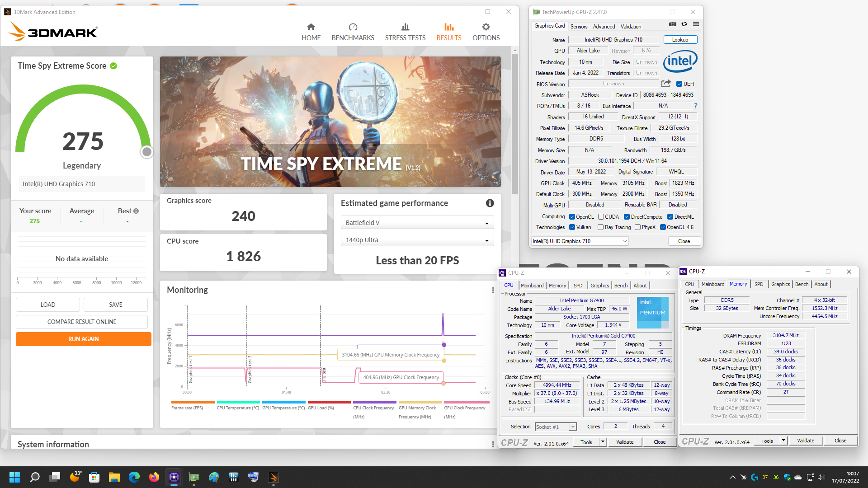
Task: Open the SPD tab in right CPU-Z window
Action: tap(759, 284)
